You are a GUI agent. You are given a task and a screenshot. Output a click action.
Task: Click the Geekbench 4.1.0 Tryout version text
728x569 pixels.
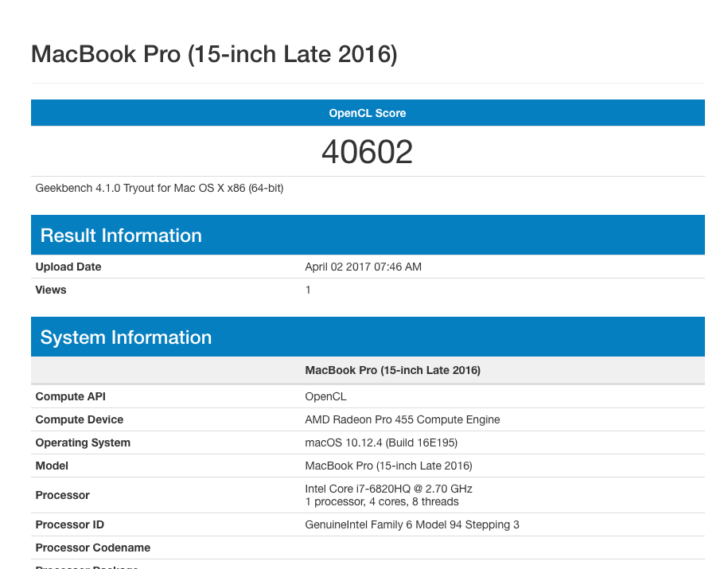coord(159,188)
